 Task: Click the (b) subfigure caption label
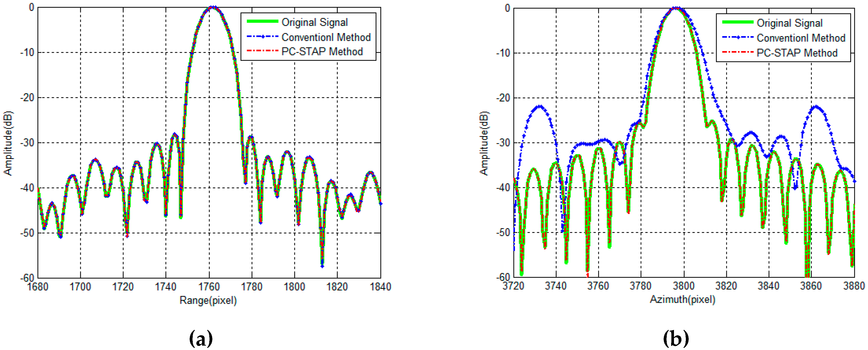(676, 339)
